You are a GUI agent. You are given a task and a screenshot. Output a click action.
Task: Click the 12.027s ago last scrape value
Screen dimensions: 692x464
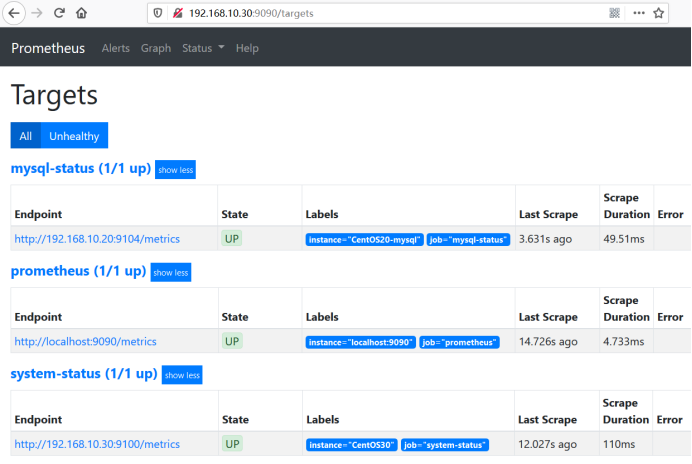tap(547, 444)
